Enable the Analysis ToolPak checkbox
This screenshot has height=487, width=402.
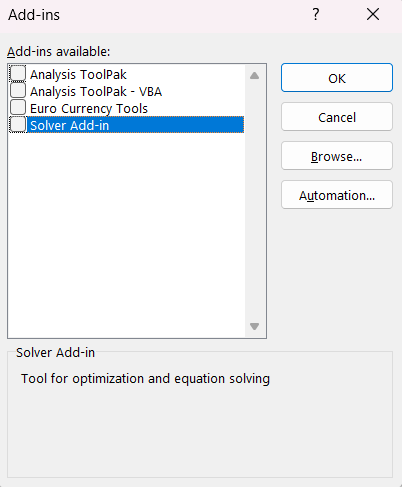18,74
